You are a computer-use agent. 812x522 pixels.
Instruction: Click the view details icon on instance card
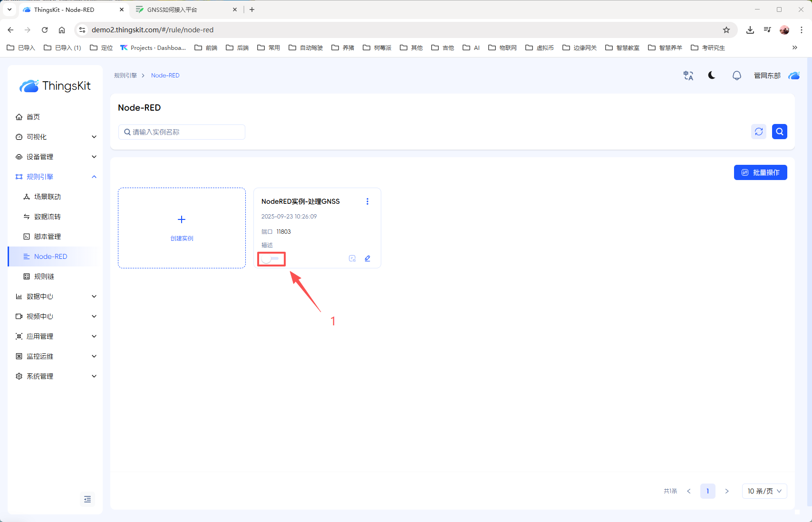352,258
